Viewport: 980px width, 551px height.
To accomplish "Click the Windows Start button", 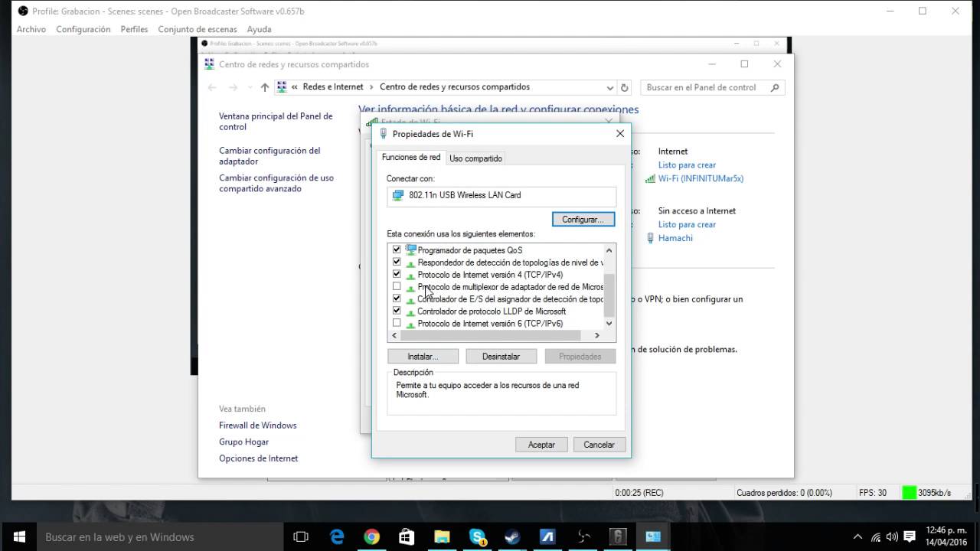I will 18,536.
